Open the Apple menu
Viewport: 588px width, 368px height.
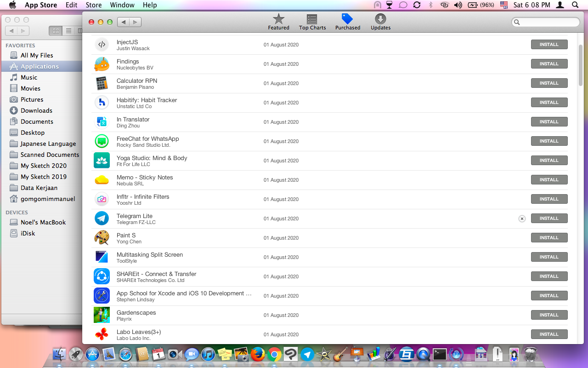tap(12, 5)
